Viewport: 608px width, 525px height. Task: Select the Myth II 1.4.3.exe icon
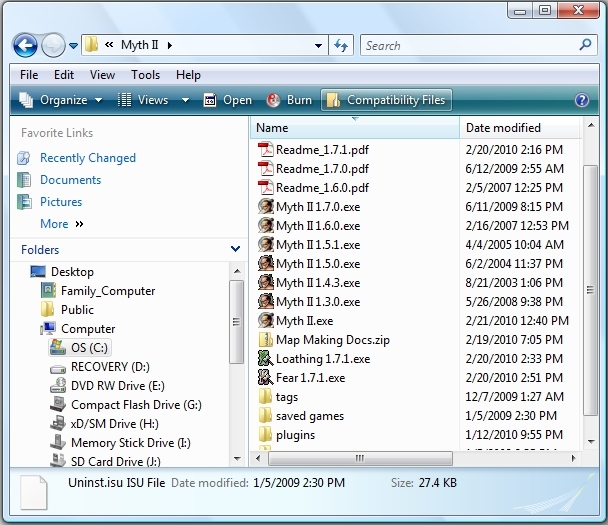pos(266,283)
